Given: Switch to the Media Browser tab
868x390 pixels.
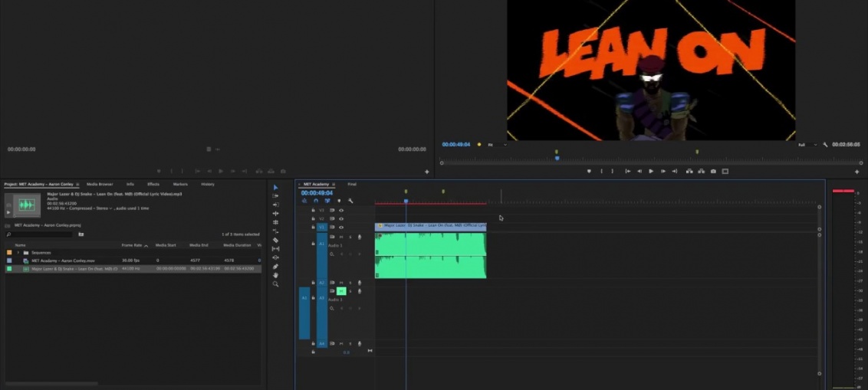Looking at the screenshot, I should (100, 184).
